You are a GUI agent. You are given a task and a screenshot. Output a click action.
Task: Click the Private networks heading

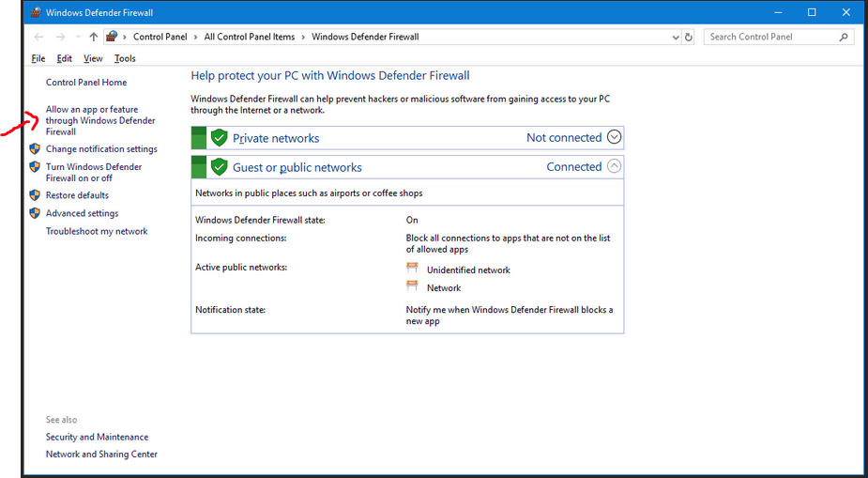pos(276,138)
